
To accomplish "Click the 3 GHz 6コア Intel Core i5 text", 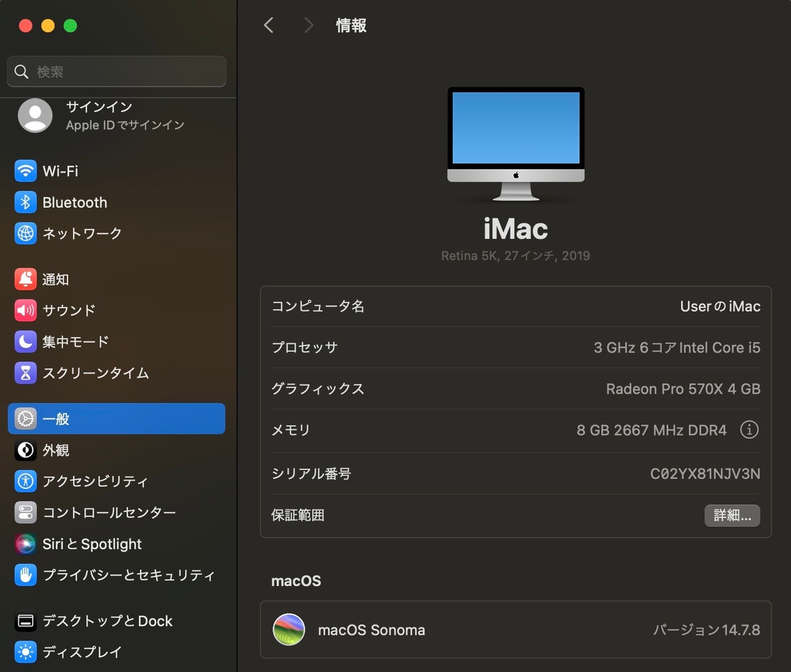I will tap(677, 347).
